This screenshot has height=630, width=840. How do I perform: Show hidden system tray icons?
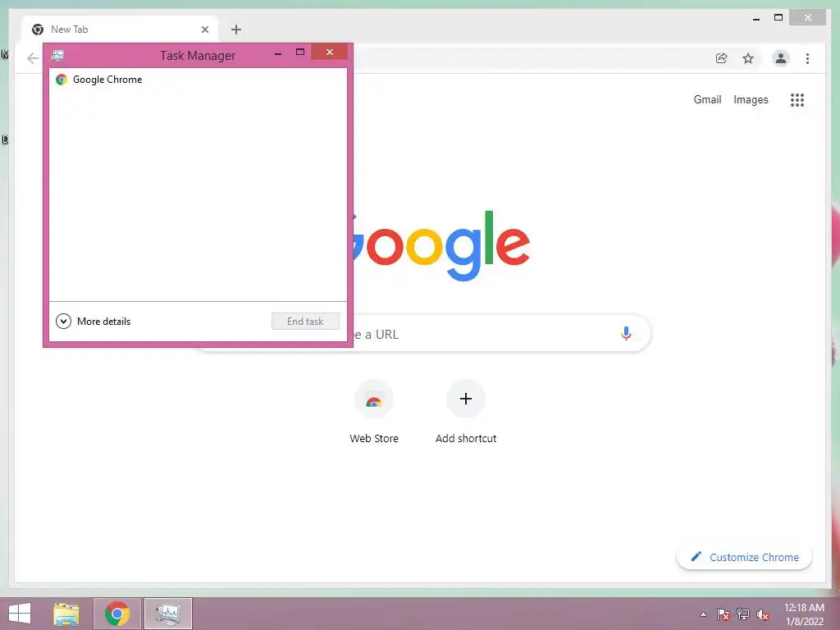(x=703, y=614)
